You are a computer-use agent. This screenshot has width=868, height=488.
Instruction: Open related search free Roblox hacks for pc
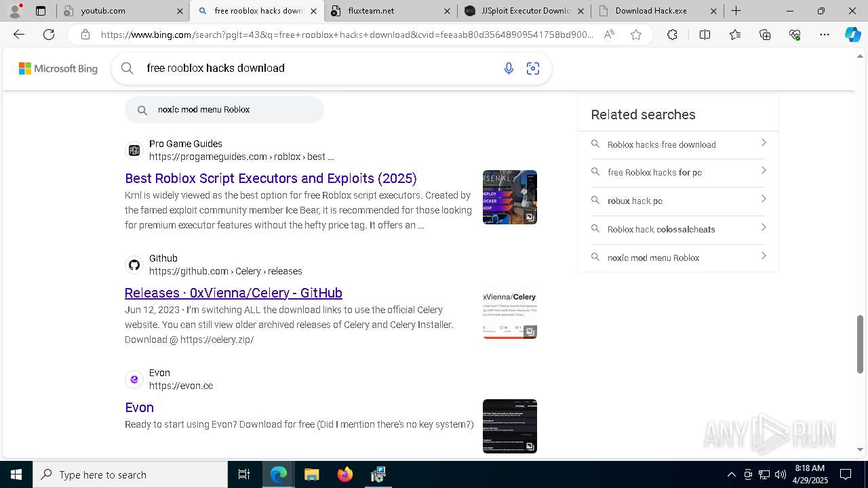click(678, 173)
